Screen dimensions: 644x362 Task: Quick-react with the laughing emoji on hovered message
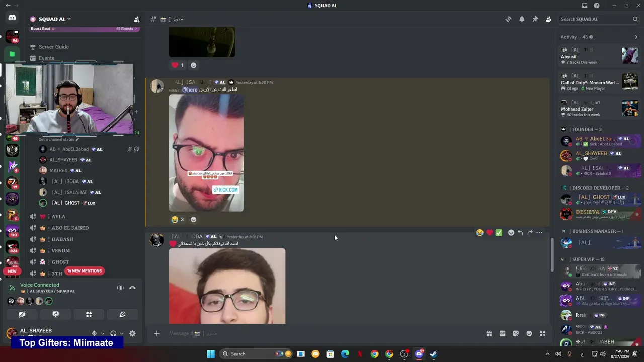480,233
